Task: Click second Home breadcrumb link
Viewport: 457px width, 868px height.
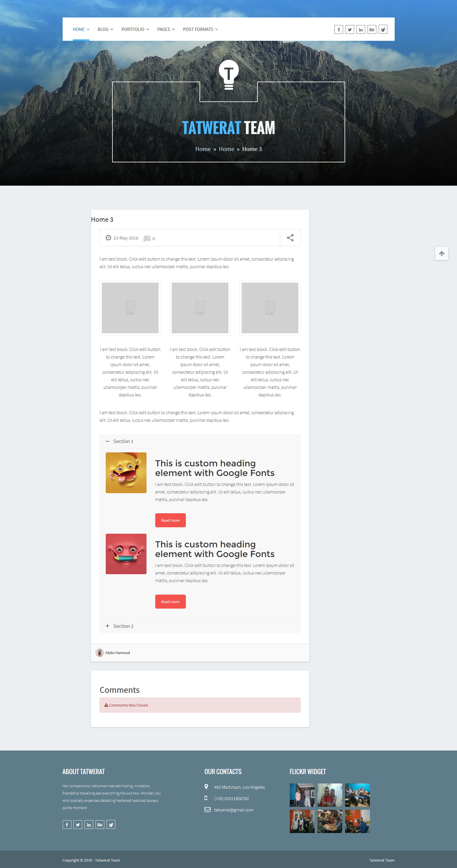Action: 226,149
